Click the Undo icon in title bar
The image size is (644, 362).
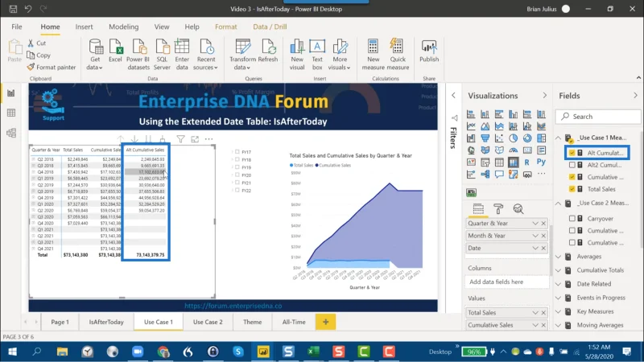28,9
